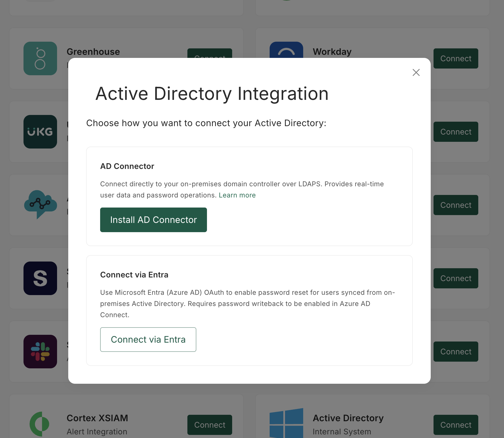Click the Internal System subtitle
Viewport: 504px width, 438px height.
coord(342,432)
